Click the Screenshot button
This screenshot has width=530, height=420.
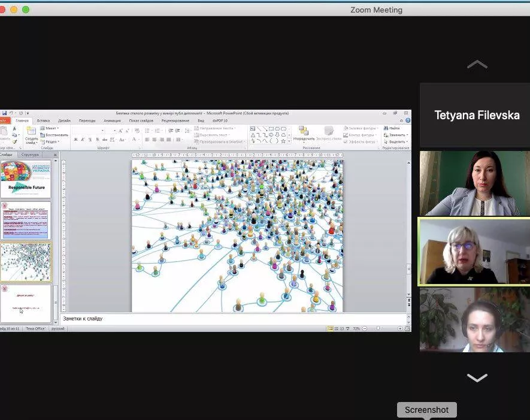click(426, 410)
